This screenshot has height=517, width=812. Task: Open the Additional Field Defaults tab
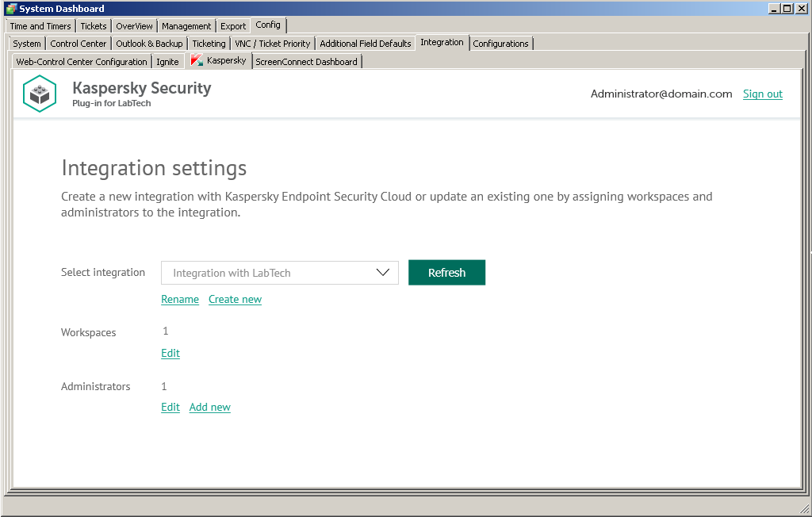pos(366,44)
